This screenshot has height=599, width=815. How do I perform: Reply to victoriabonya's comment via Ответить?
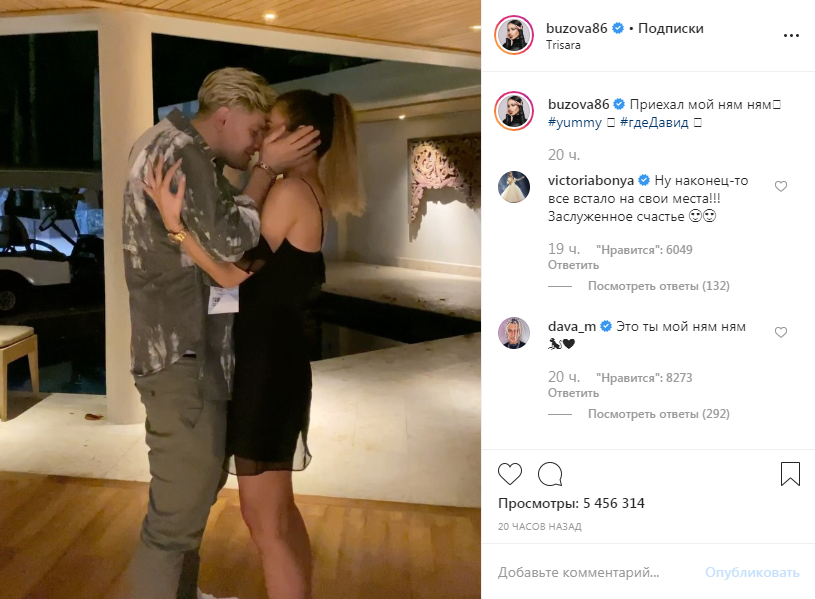point(573,265)
